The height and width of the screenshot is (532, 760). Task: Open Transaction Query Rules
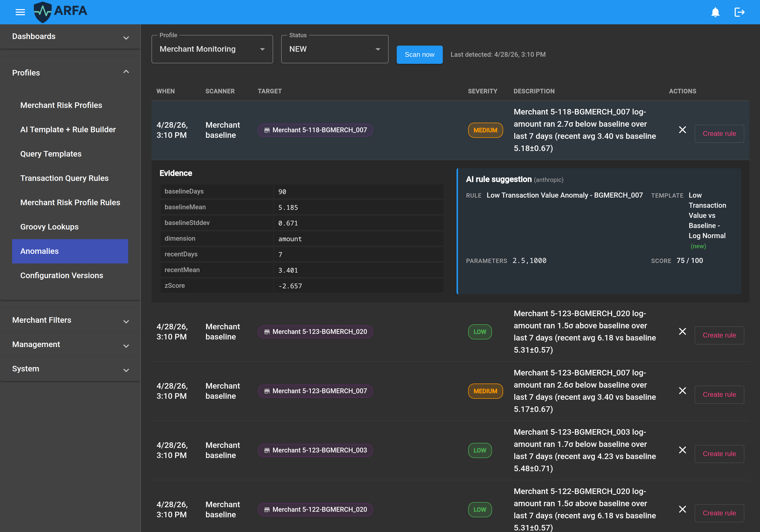(70, 178)
